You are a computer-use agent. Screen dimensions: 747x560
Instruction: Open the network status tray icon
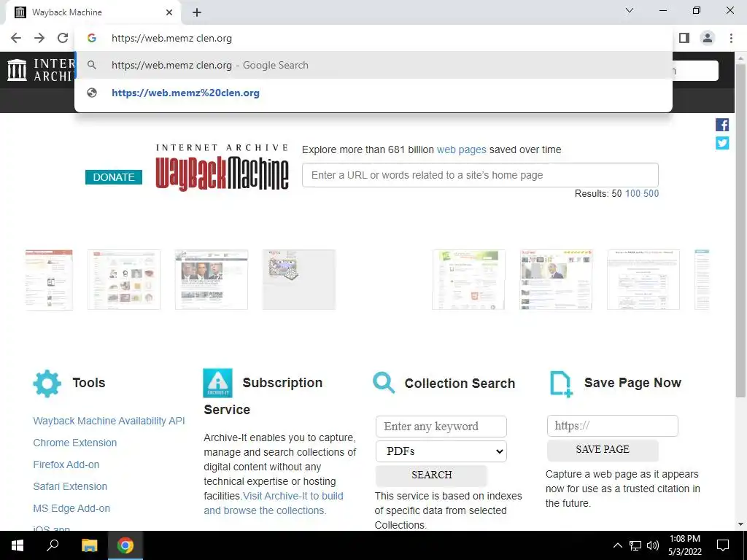pos(635,545)
